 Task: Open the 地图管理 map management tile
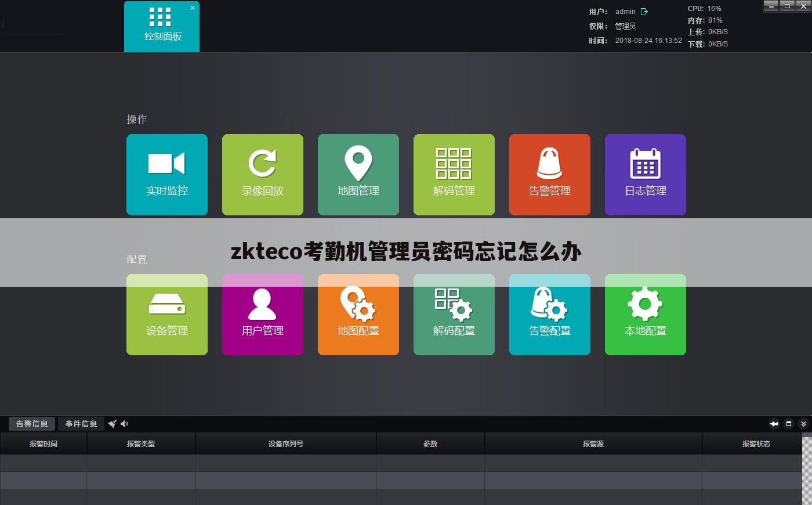358,175
